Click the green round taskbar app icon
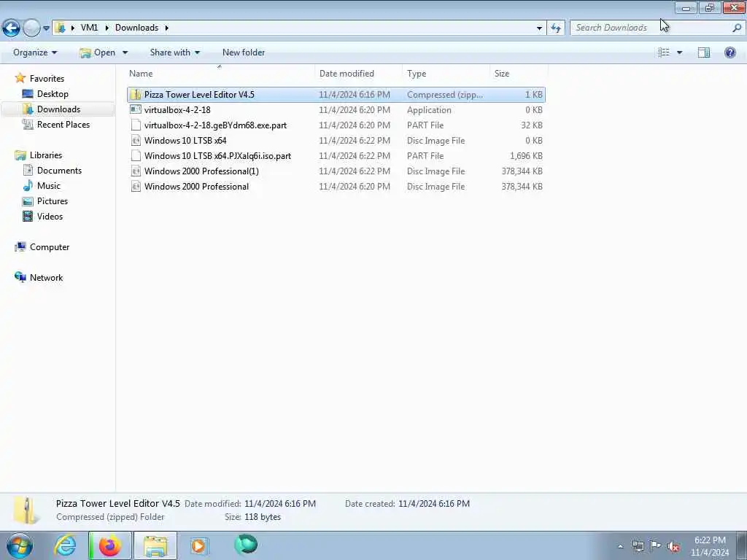Image resolution: width=747 pixels, height=560 pixels. [x=246, y=545]
